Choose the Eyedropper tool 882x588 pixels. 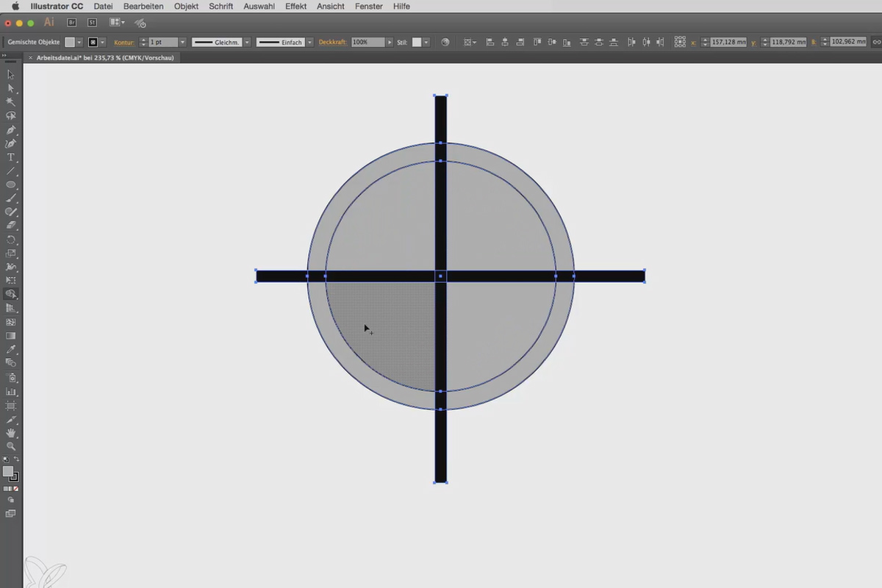click(x=10, y=349)
